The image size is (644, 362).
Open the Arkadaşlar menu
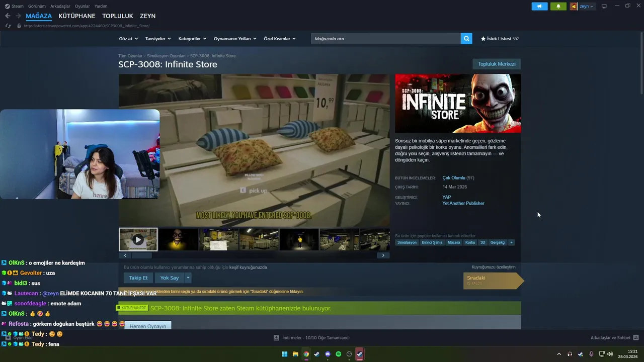pyautogui.click(x=60, y=6)
